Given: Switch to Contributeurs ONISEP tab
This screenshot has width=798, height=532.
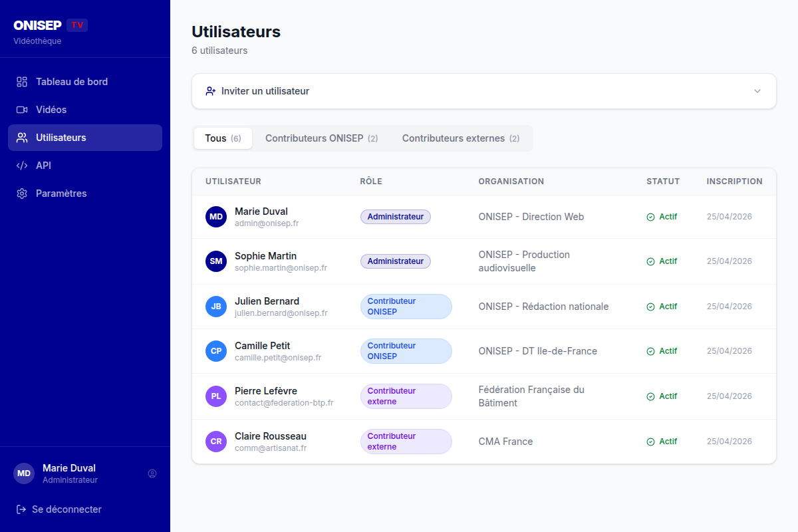Looking at the screenshot, I should (321, 138).
